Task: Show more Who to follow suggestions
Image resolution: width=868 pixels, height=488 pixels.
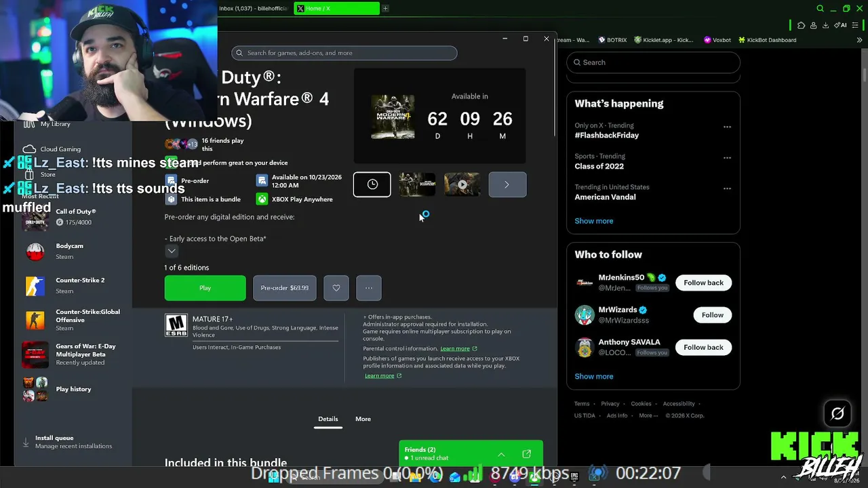Action: (594, 376)
